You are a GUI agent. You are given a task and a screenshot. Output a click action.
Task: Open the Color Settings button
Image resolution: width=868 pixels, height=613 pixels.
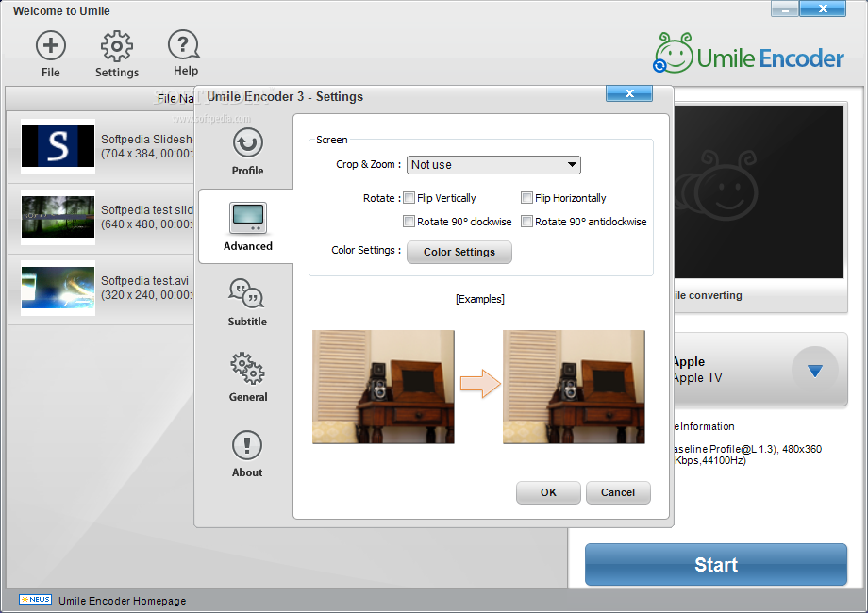click(x=459, y=253)
